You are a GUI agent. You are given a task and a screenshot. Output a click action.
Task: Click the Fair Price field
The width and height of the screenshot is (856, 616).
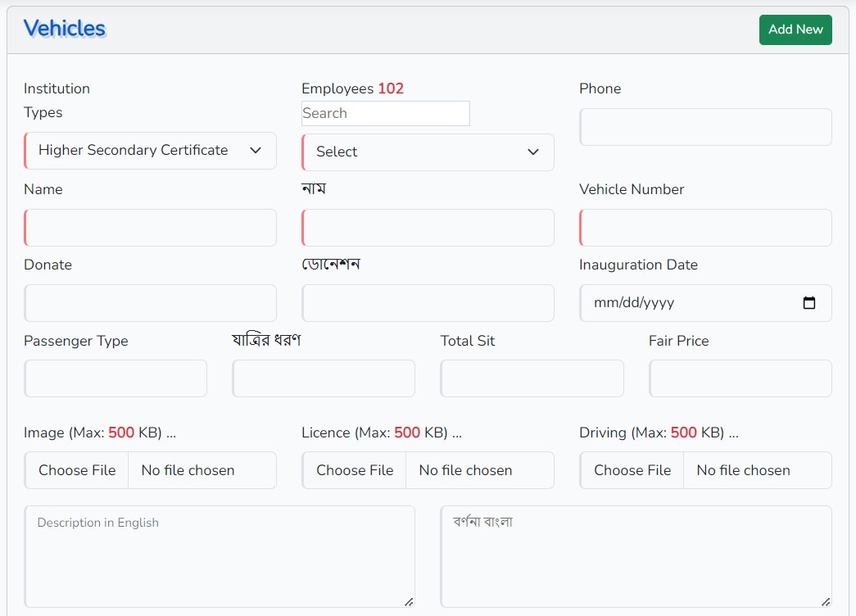pyautogui.click(x=740, y=378)
